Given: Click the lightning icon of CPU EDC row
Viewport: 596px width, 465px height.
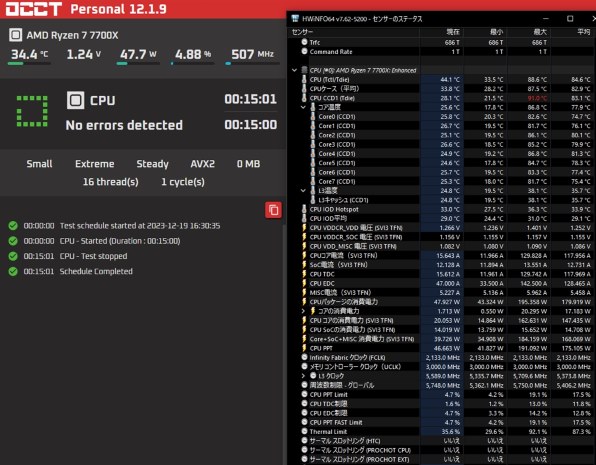Looking at the screenshot, I should tap(304, 283).
